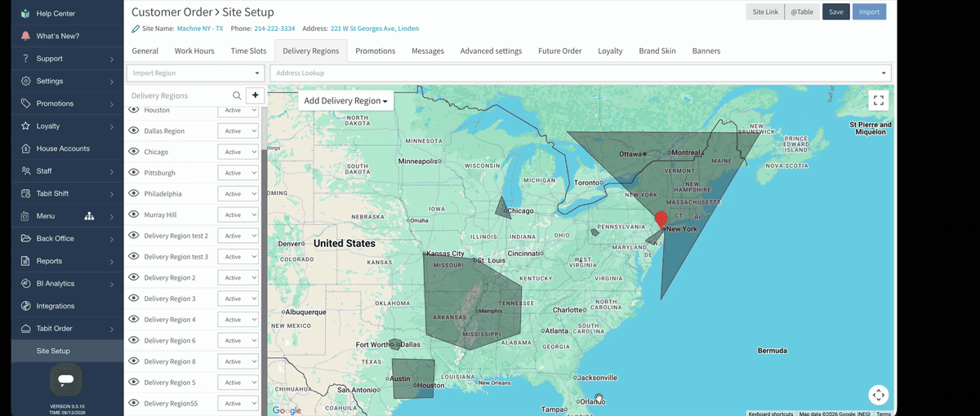Click the map camera pan control icon

(x=879, y=395)
